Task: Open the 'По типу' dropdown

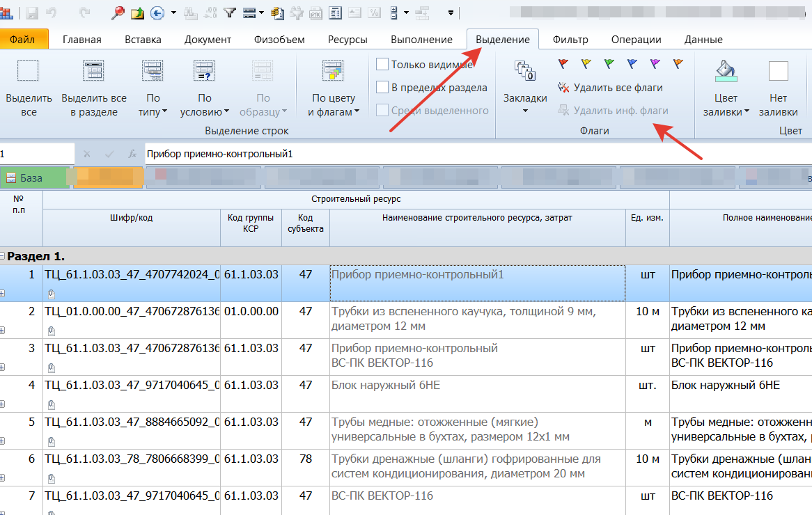Action: coord(153,104)
